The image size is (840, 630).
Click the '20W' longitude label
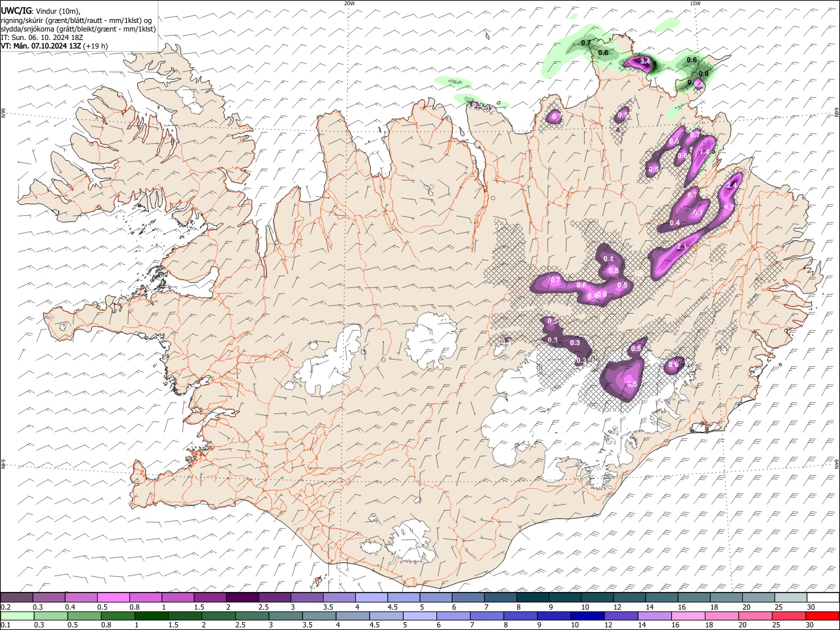[349, 3]
